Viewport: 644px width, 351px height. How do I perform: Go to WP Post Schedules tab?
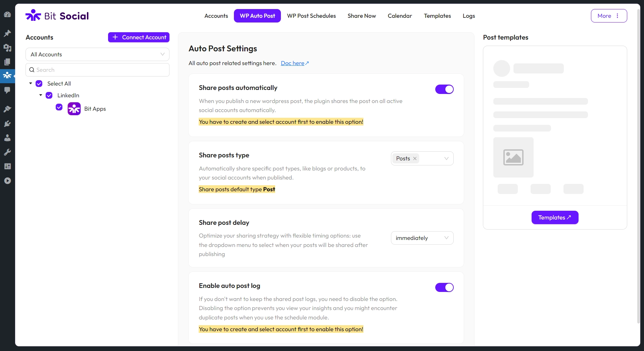coord(311,16)
